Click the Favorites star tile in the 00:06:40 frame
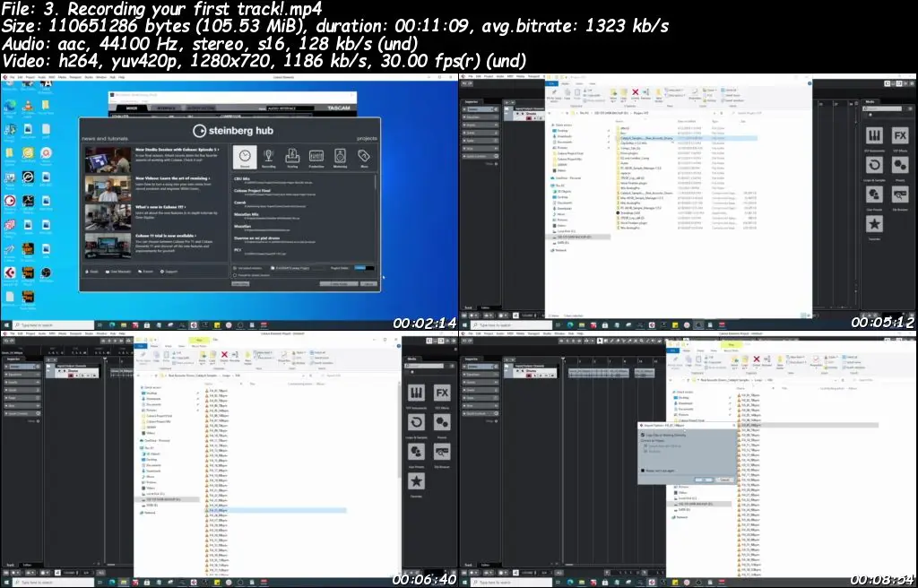The height and width of the screenshot is (588, 918). 416,480
